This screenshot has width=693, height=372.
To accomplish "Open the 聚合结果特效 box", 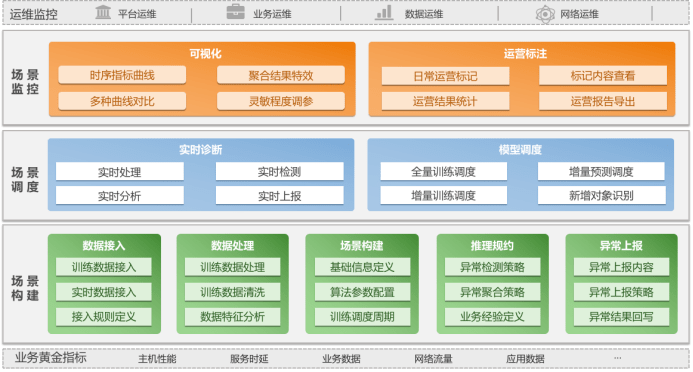I will 281,75.
